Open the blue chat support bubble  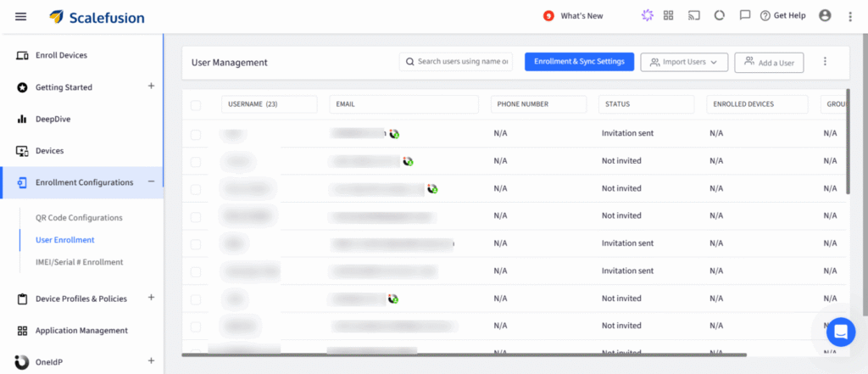[841, 332]
